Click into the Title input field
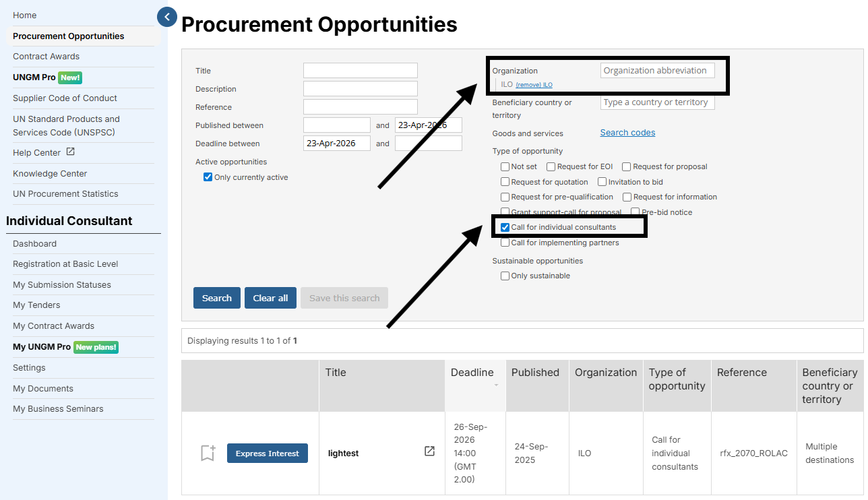Viewport: 868px width, 500px height. pyautogui.click(x=360, y=71)
